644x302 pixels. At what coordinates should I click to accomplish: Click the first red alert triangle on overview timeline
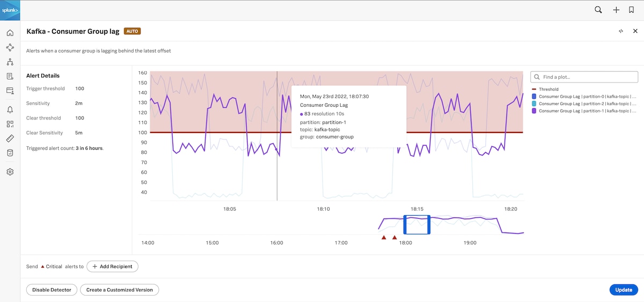[383, 237]
